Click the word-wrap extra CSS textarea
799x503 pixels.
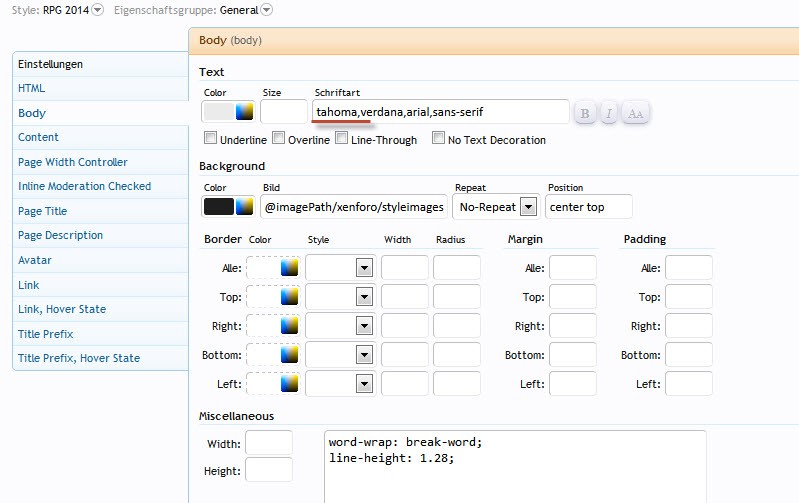coord(515,467)
